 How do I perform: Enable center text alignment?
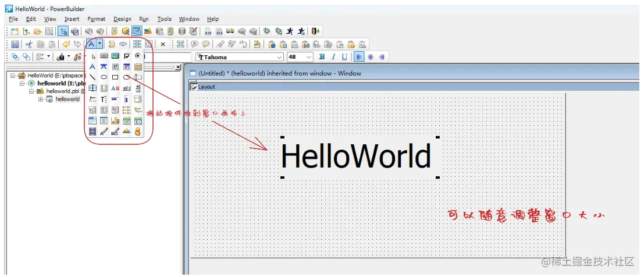pos(371,56)
